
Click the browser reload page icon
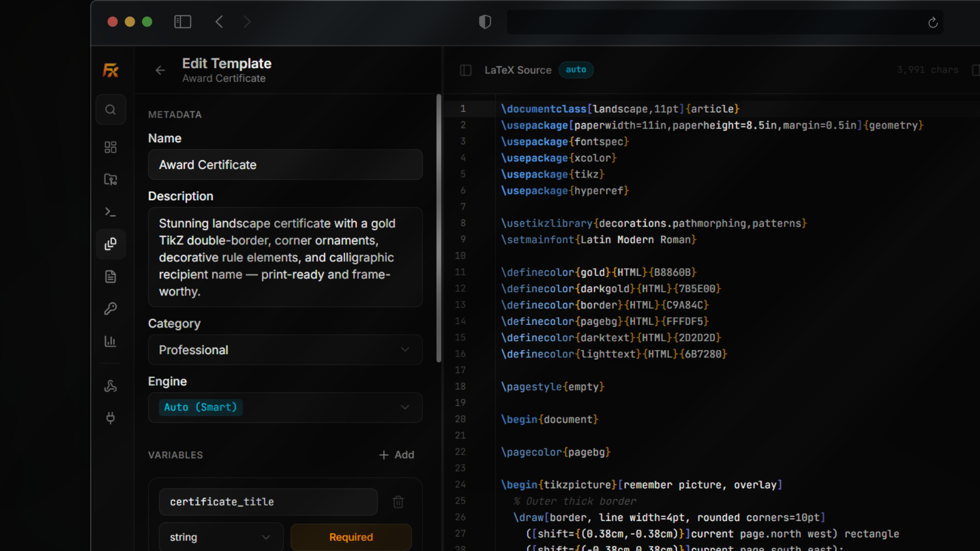[933, 22]
